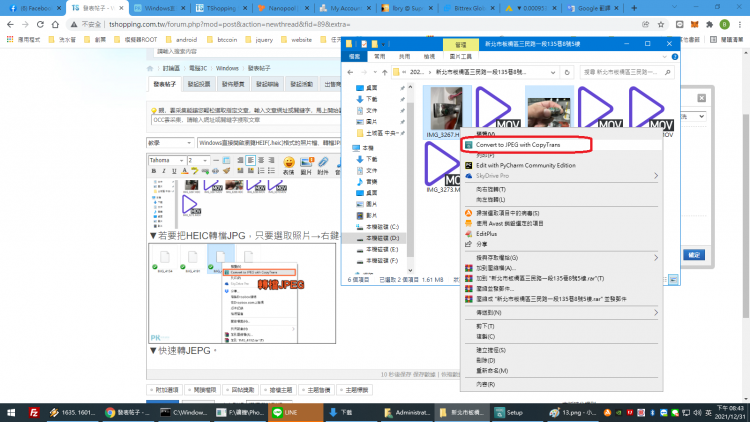This screenshot has width=750, height=422.
Task: Open font color picker in the editor
Action: coord(185,171)
